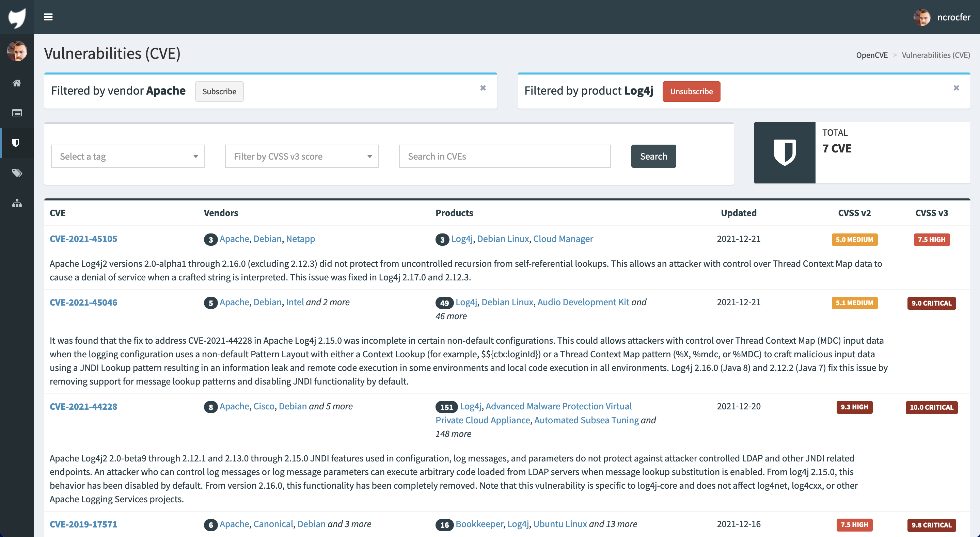Screen dimensions: 980x537
Task: Open OpenCVE from the breadcrumb
Action: pos(872,55)
